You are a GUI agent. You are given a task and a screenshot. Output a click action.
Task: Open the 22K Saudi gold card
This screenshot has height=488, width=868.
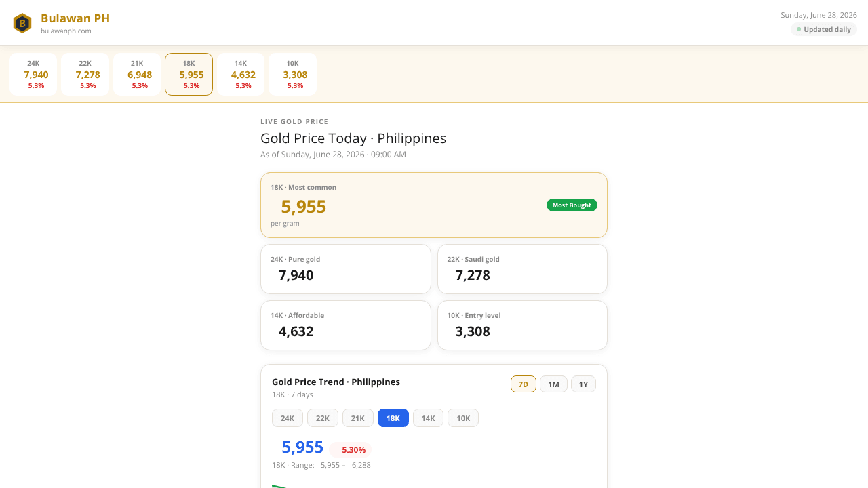click(522, 269)
